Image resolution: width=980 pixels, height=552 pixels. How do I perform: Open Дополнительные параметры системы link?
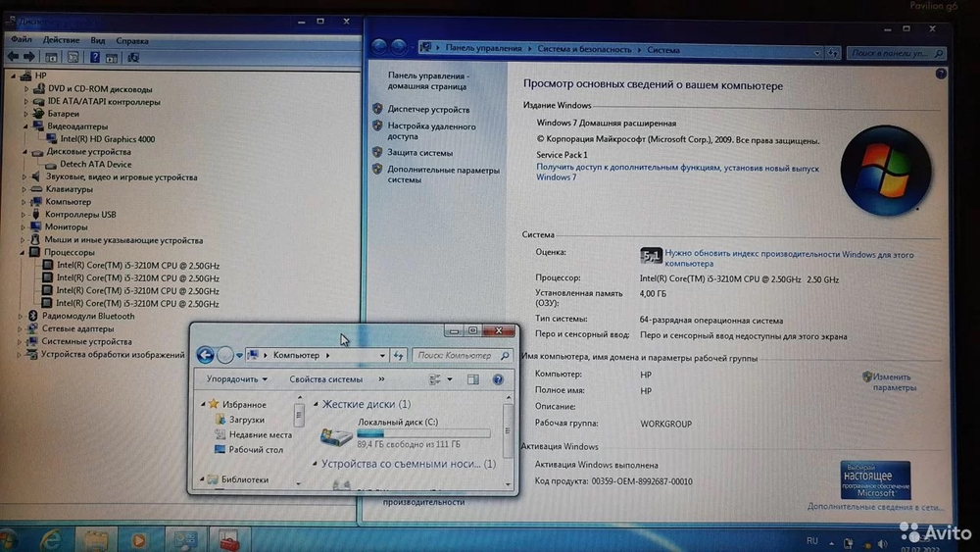443,175
